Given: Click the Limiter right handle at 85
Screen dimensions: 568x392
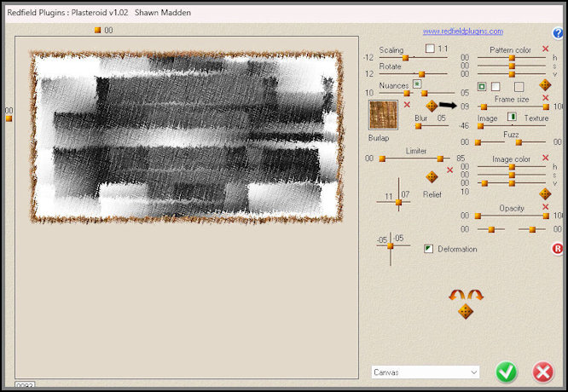Looking at the screenshot, I should tap(440, 159).
